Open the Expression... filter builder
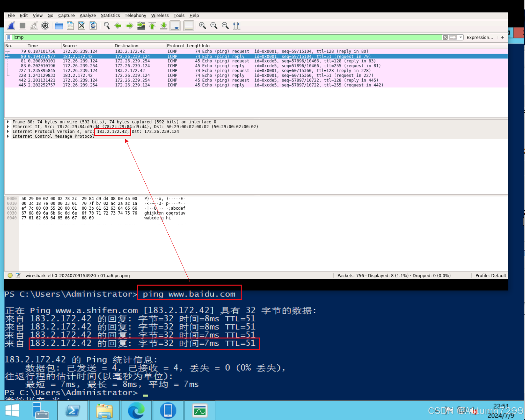This screenshot has width=525, height=420. (x=480, y=37)
